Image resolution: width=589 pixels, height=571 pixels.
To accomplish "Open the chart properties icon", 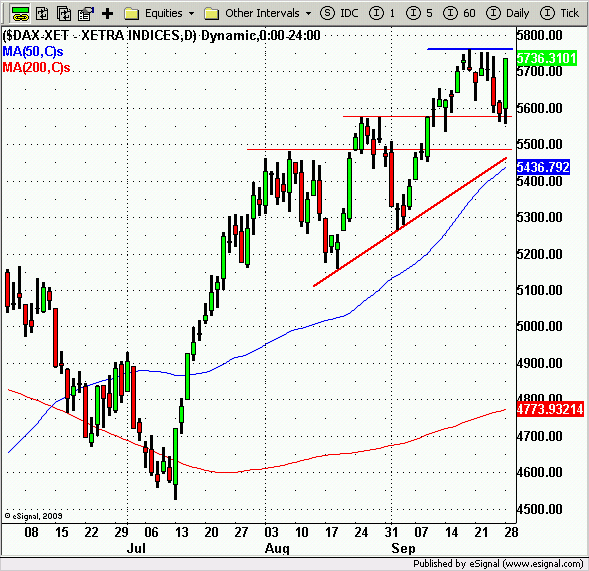I will [86, 14].
